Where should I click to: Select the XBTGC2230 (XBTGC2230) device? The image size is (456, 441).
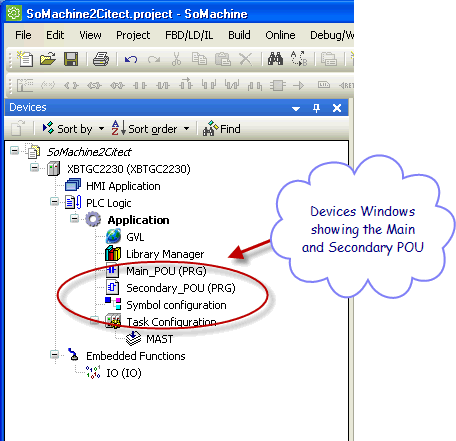[129, 169]
